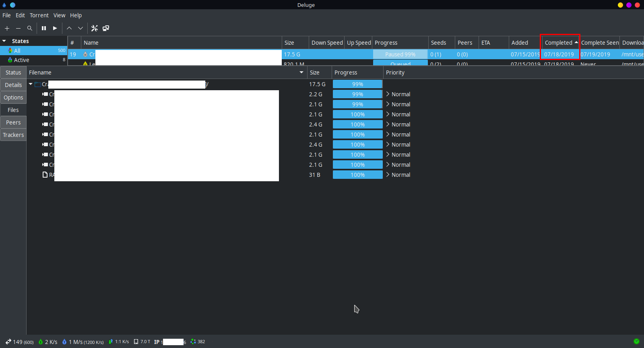Click the download speed 2 K/s indicator

click(x=48, y=342)
